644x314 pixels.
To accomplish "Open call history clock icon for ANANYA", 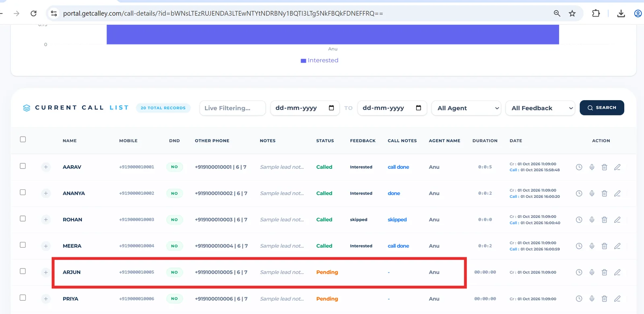I will 579,193.
